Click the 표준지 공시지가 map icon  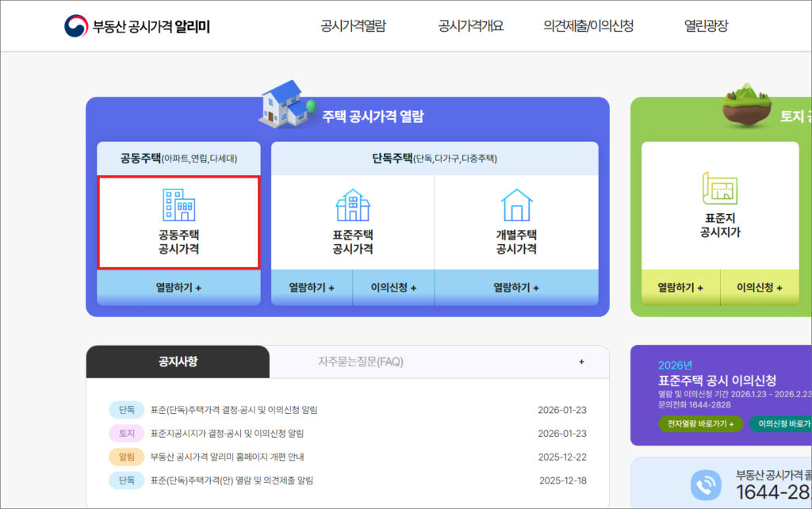(720, 189)
